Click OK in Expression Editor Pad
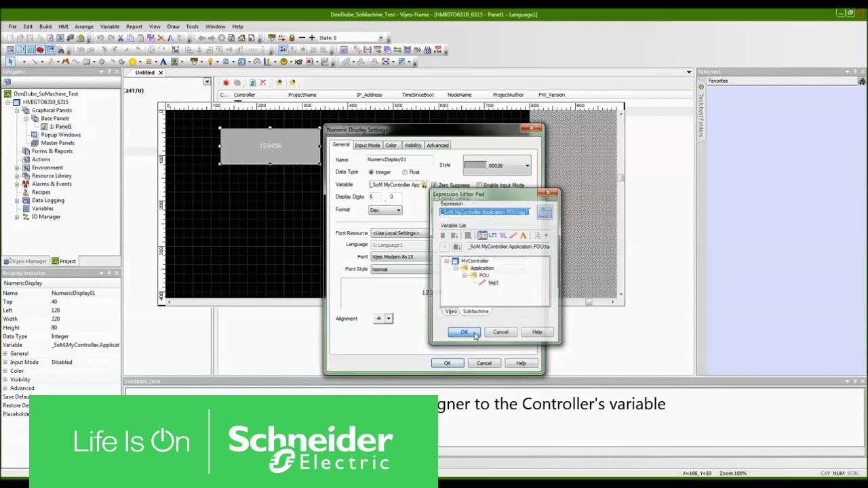868x488 pixels. click(465, 332)
